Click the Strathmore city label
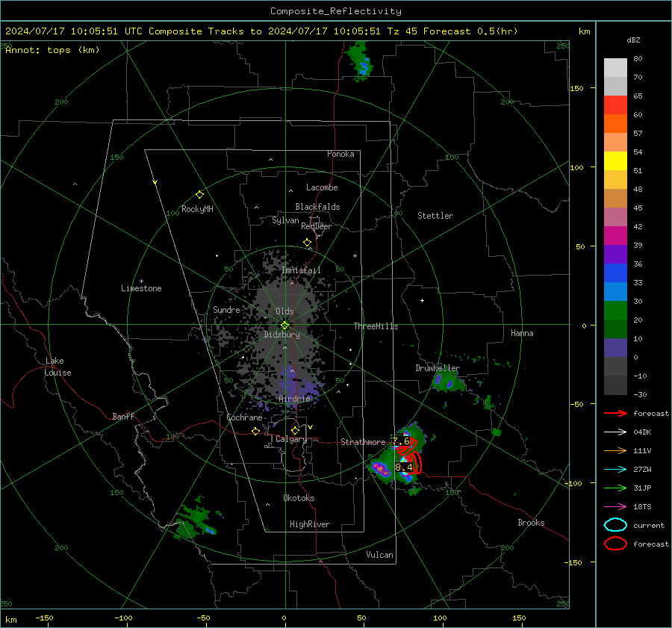672x628 pixels. pos(363,442)
